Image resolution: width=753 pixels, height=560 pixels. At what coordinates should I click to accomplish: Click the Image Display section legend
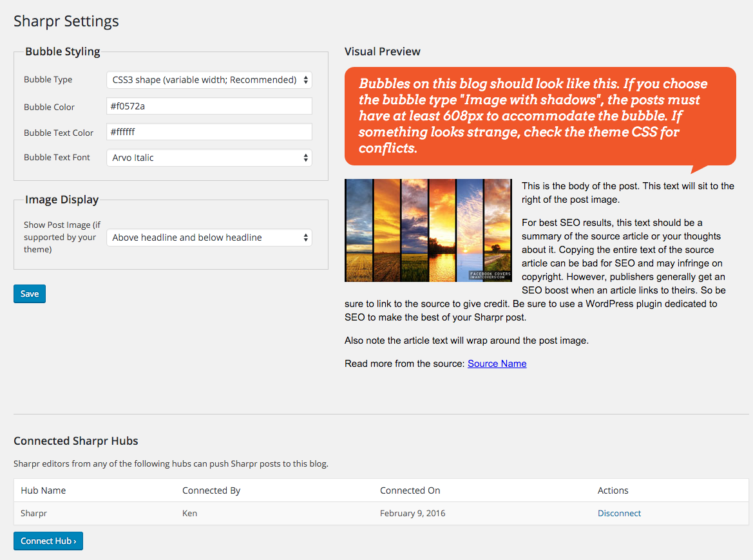(61, 199)
